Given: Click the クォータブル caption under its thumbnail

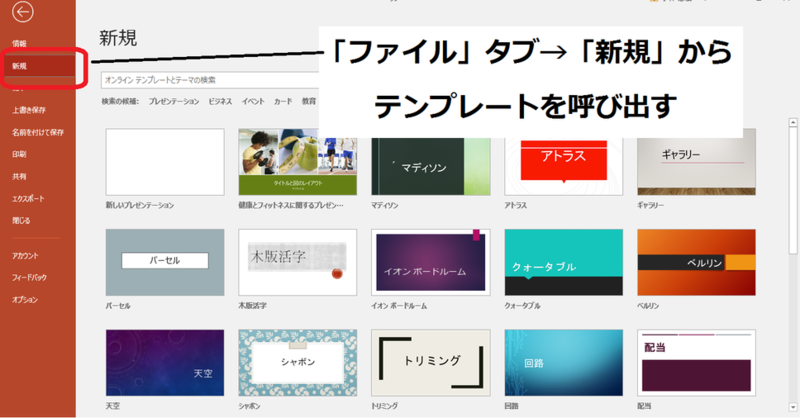Looking at the screenshot, I should tap(522, 306).
